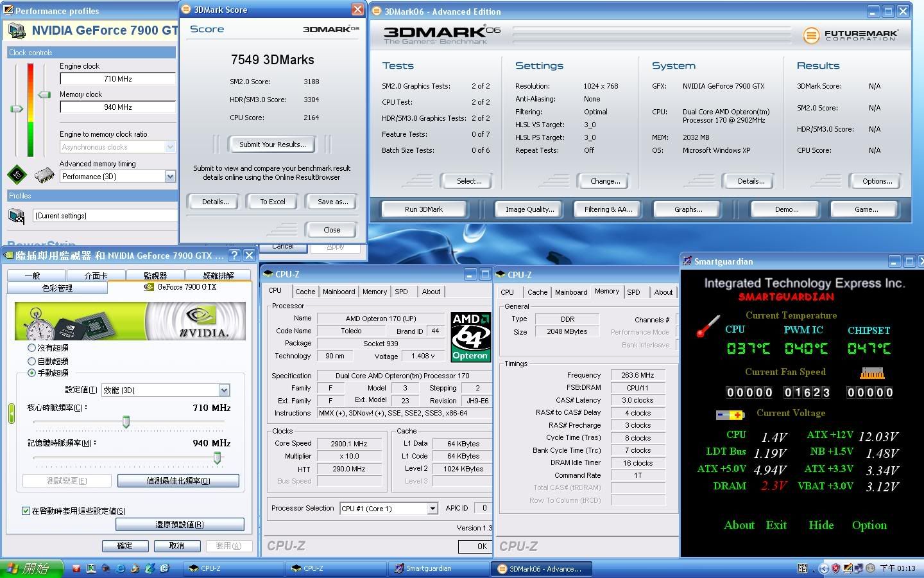
Task: Click Option link in Smartguardian
Action: [x=869, y=525]
